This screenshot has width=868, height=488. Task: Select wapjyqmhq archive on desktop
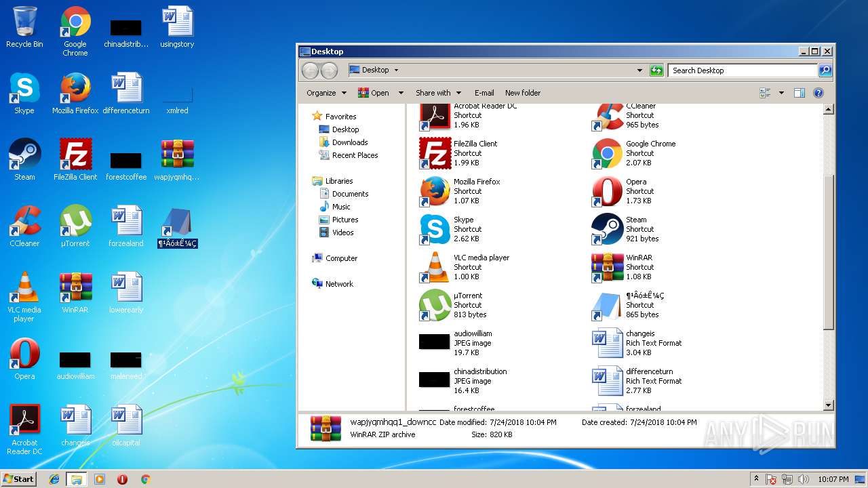tap(178, 160)
